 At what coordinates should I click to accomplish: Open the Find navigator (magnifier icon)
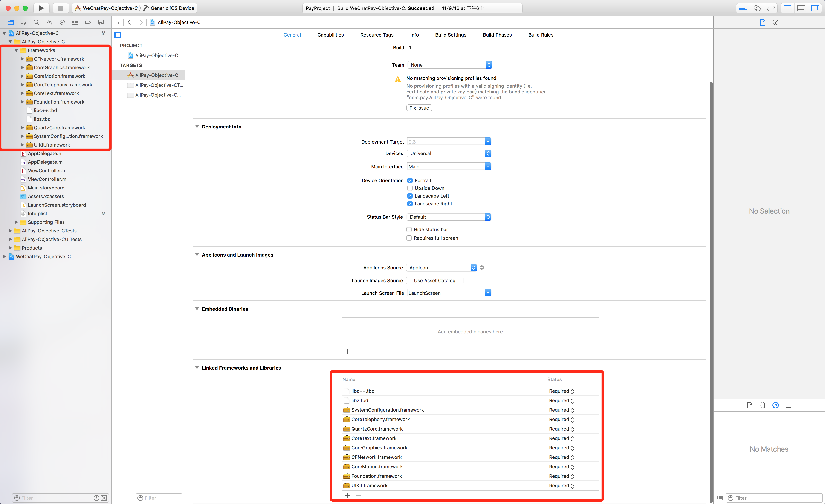point(36,22)
